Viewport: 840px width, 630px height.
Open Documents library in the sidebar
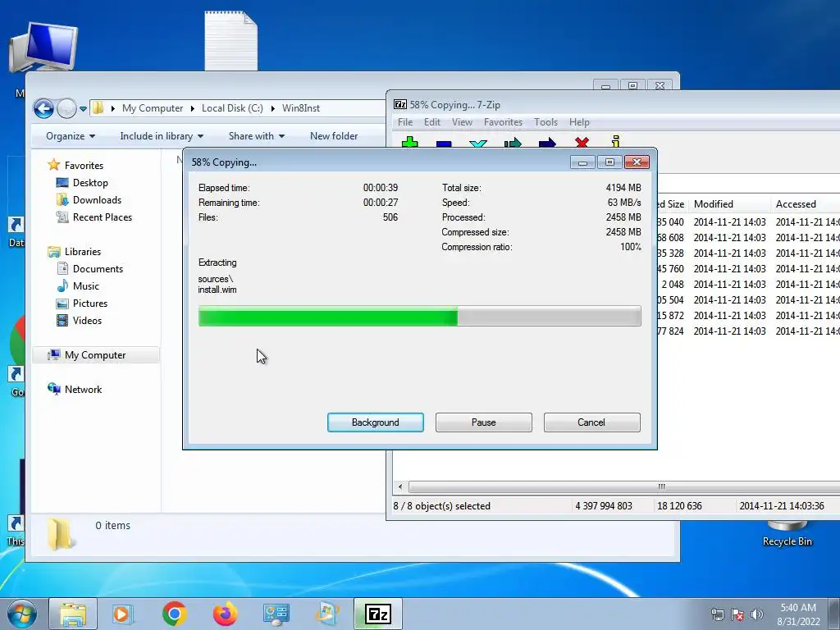pos(98,269)
